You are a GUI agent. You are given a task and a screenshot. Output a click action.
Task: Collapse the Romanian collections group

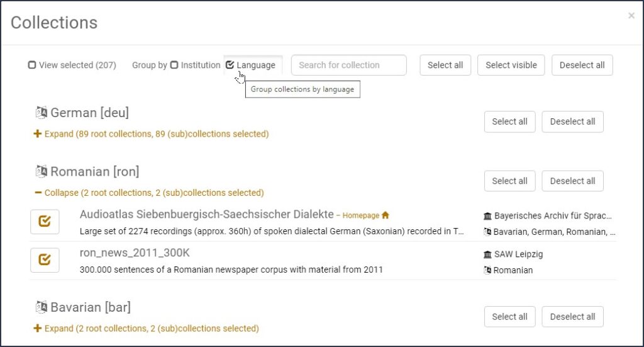coord(149,193)
